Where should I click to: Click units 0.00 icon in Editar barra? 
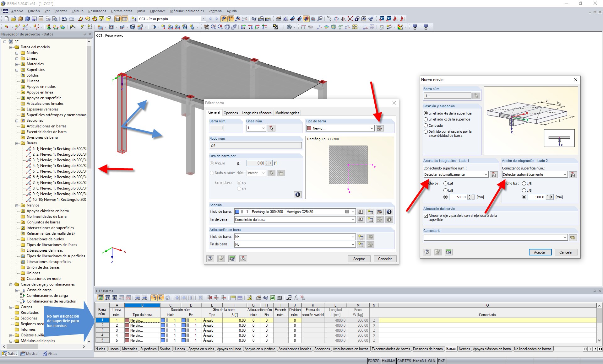232,259
